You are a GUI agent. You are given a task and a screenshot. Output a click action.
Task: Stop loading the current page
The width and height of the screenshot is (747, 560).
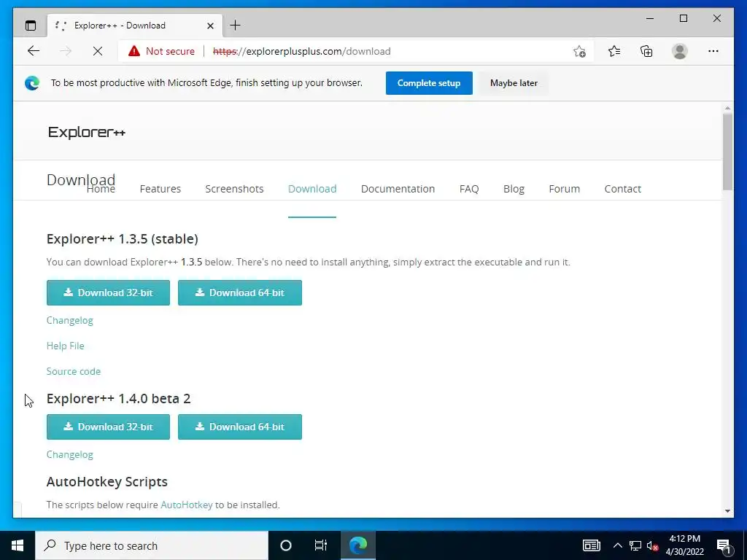tap(98, 51)
